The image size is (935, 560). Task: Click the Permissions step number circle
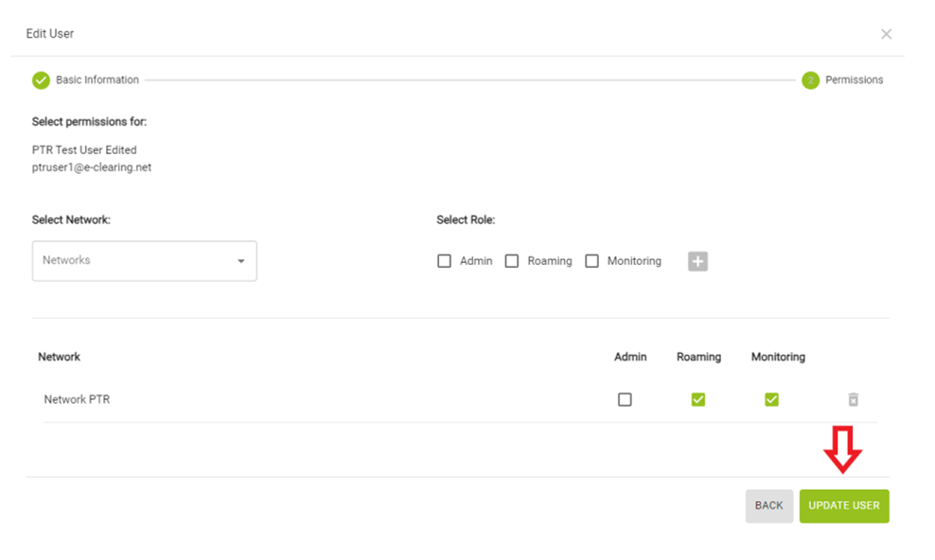tap(810, 79)
